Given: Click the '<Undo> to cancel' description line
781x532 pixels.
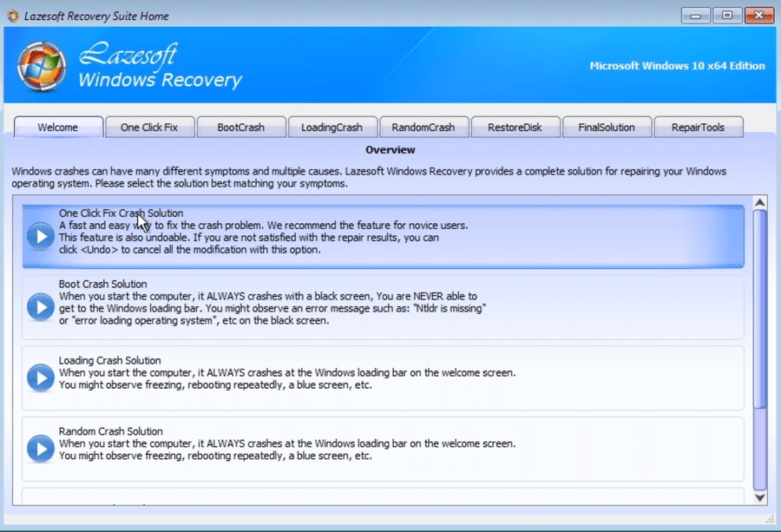Looking at the screenshot, I should tap(190, 250).
